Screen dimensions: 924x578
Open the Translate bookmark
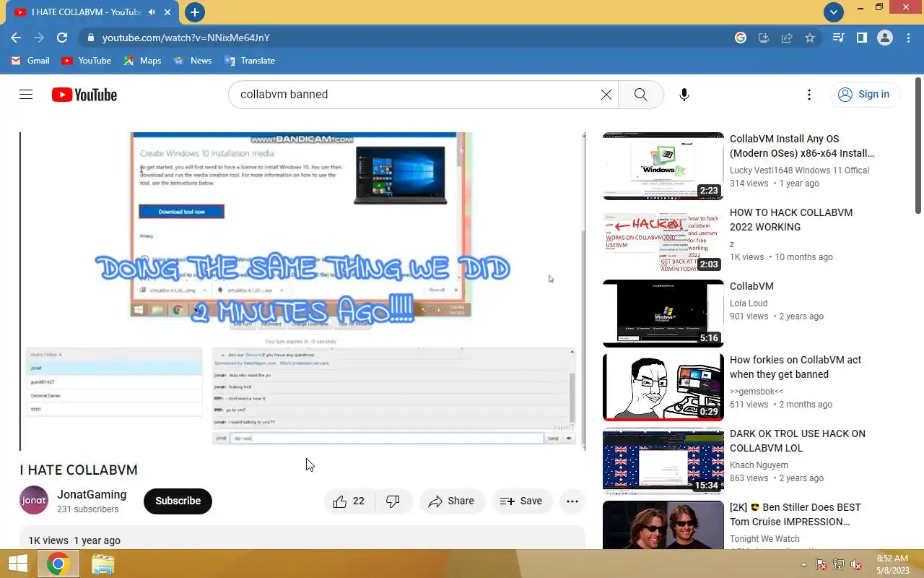(x=250, y=61)
